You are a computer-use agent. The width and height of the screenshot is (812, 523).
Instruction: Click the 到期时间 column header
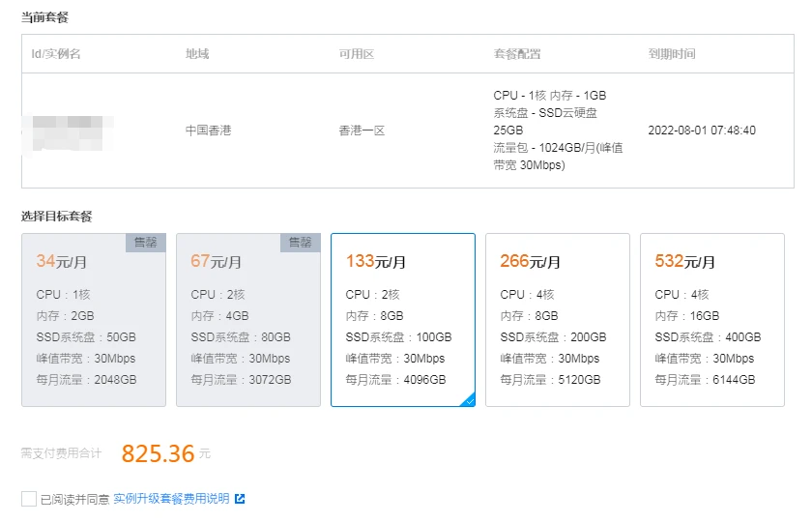click(672, 54)
